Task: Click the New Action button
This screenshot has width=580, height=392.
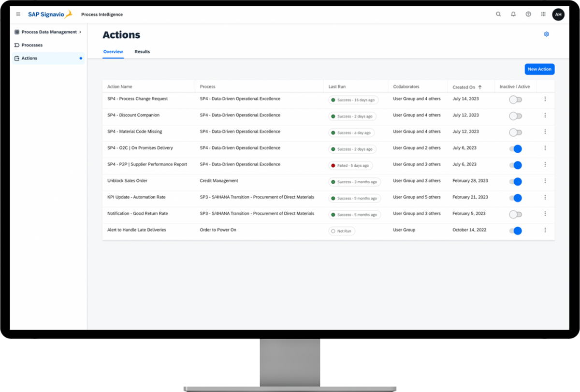Action: point(539,69)
